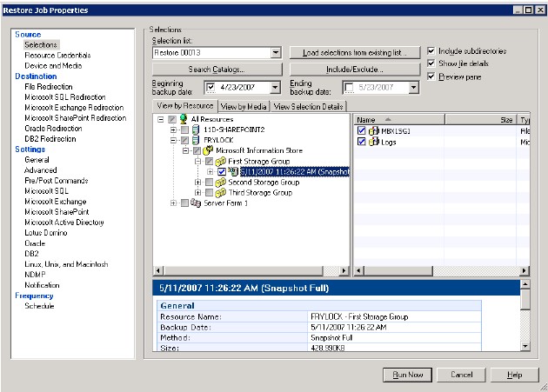Screen dimensions: 548x392
Task: Click the Logs item icon
Action: click(x=374, y=142)
